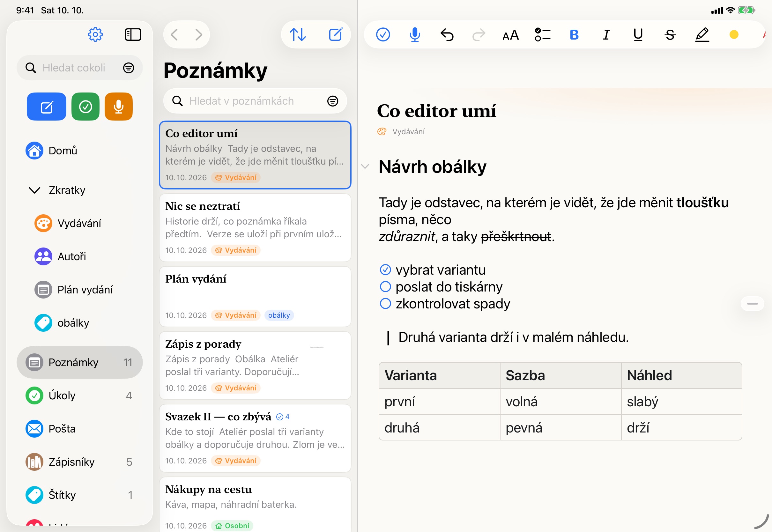
Task: Apply bold formatting
Action: [x=574, y=34]
